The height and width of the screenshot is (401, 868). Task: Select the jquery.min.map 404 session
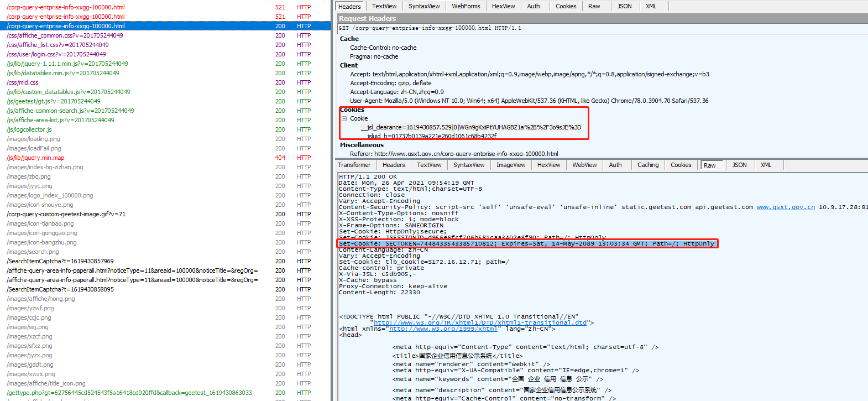[x=165, y=158]
